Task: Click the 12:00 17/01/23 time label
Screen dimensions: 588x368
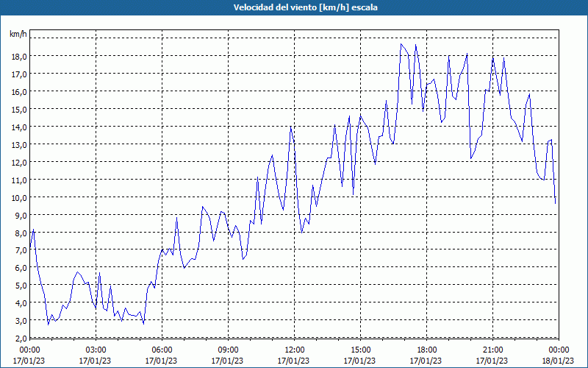Action: coord(293,355)
